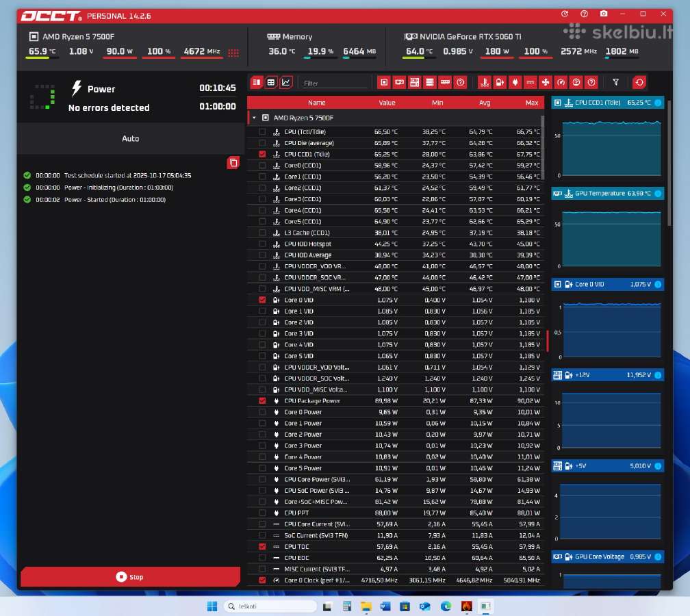Toggle voltage readings filter icon
Screen dimensions: 690x616
[x=500, y=82]
